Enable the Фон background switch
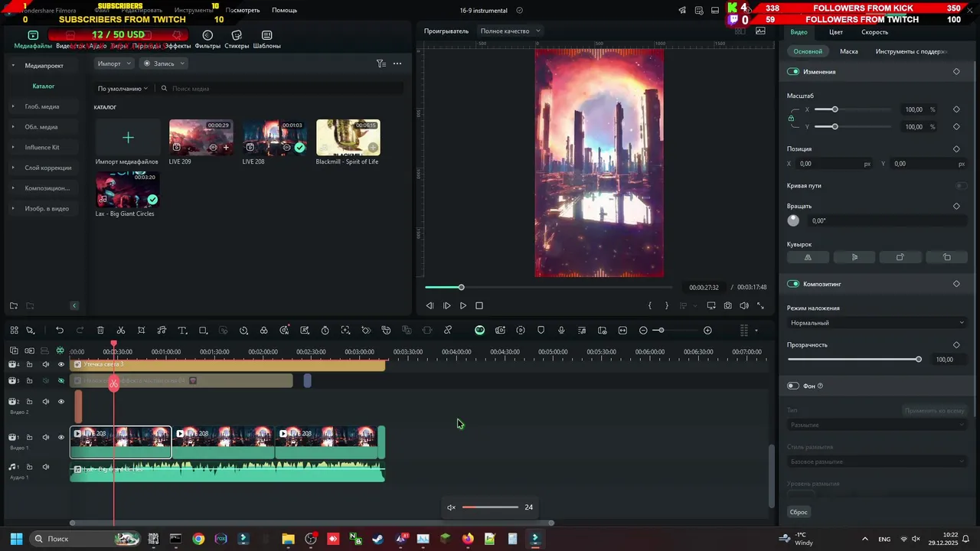 tap(793, 386)
